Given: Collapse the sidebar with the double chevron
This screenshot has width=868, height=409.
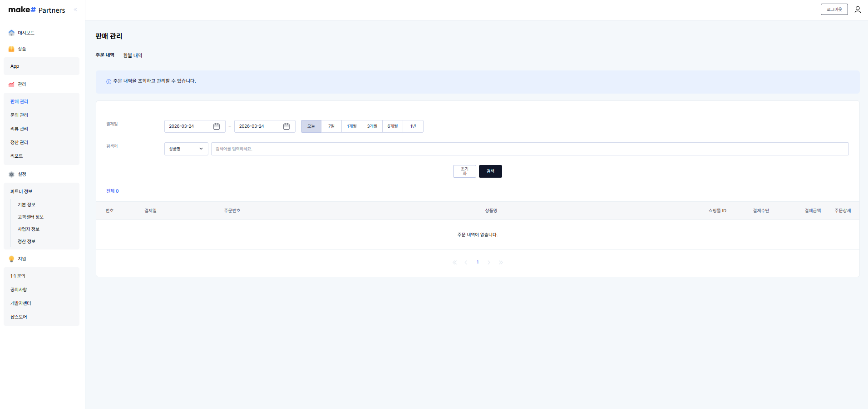Looking at the screenshot, I should (75, 10).
